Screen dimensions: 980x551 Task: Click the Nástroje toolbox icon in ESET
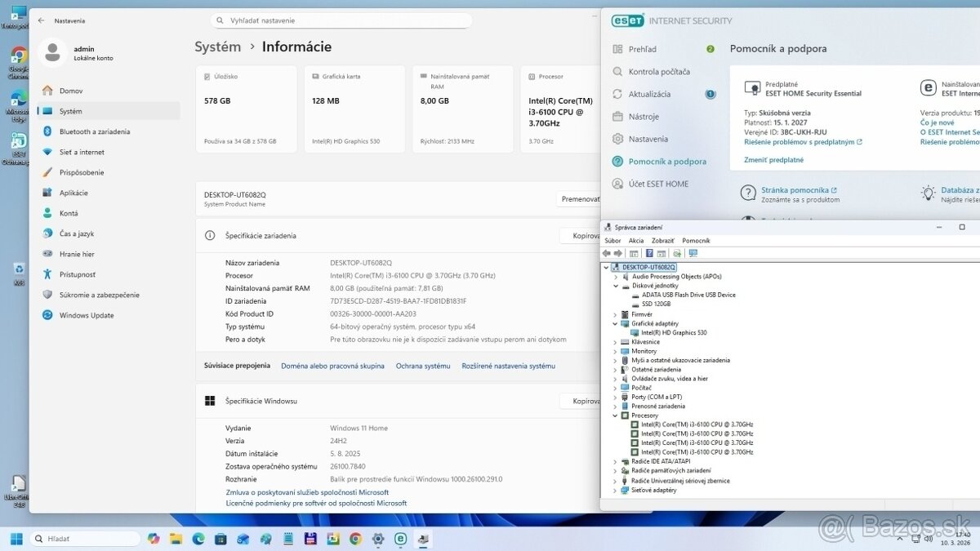coord(618,117)
